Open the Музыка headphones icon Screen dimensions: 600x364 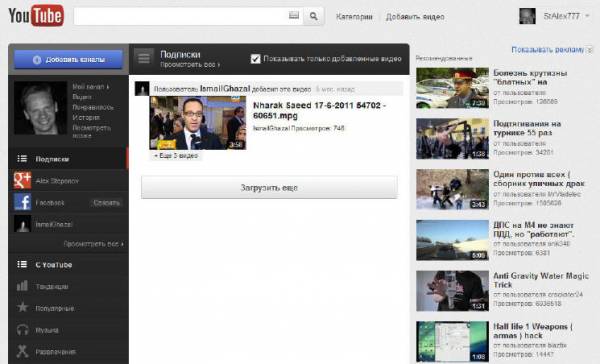23,330
